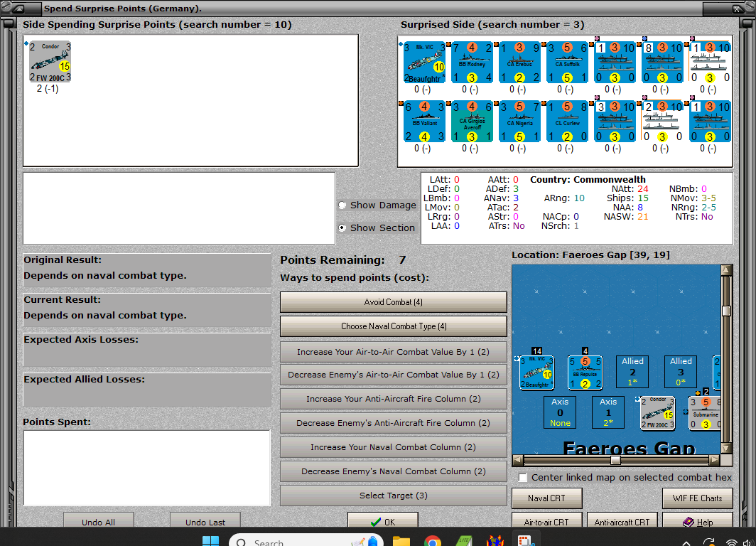Click Decrease Enemy's Air-to-Air Combat Value By 1

394,375
